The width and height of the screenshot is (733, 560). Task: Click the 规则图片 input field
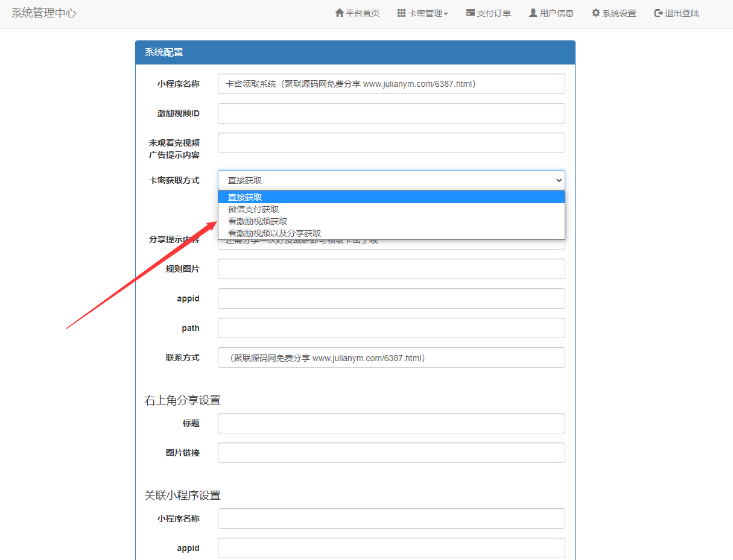click(x=391, y=269)
